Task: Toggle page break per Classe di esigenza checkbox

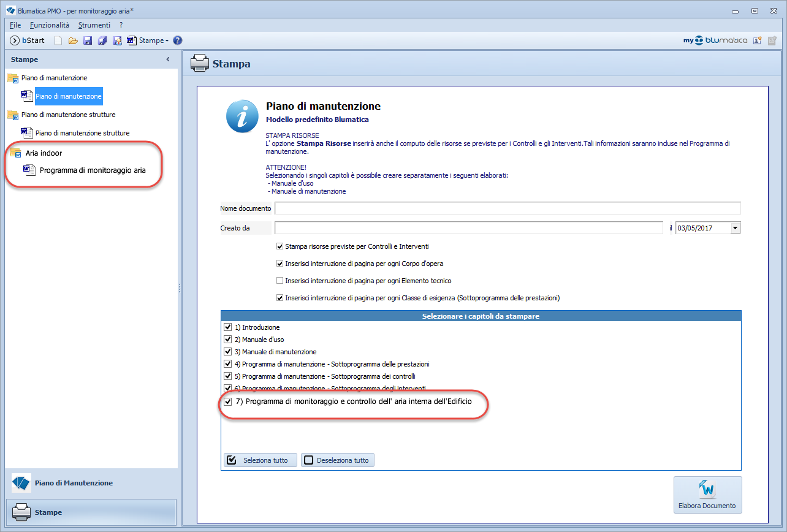Action: [280, 298]
